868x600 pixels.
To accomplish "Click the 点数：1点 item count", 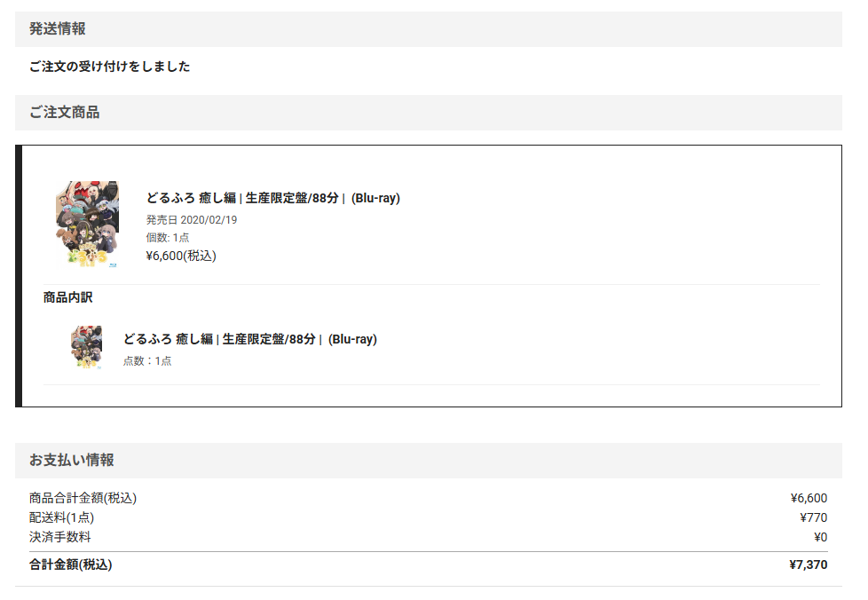I will 147,361.
